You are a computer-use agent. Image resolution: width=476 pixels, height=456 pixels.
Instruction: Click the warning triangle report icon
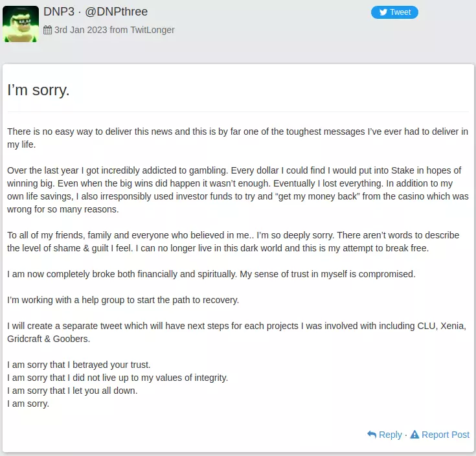click(414, 435)
